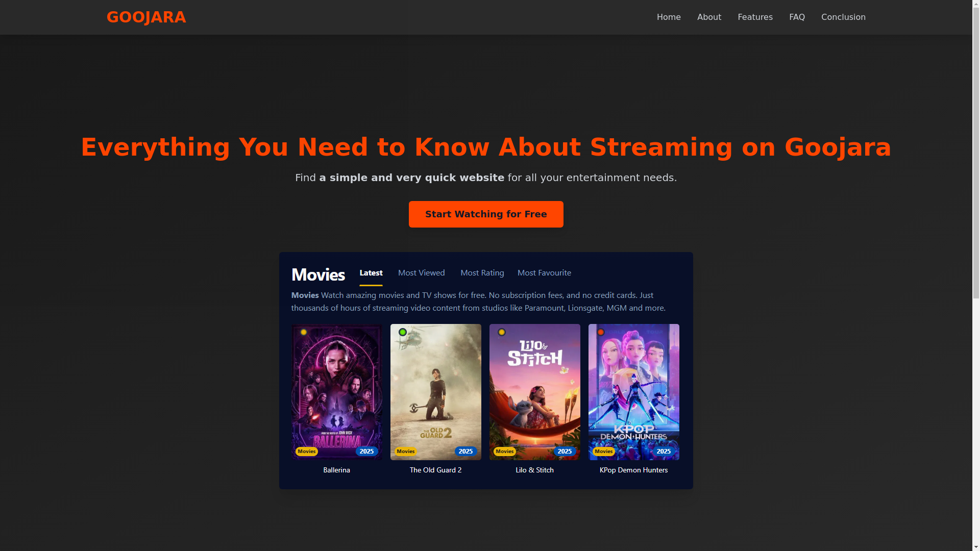Open the Home nav link
This screenshot has width=980, height=551.
click(669, 17)
